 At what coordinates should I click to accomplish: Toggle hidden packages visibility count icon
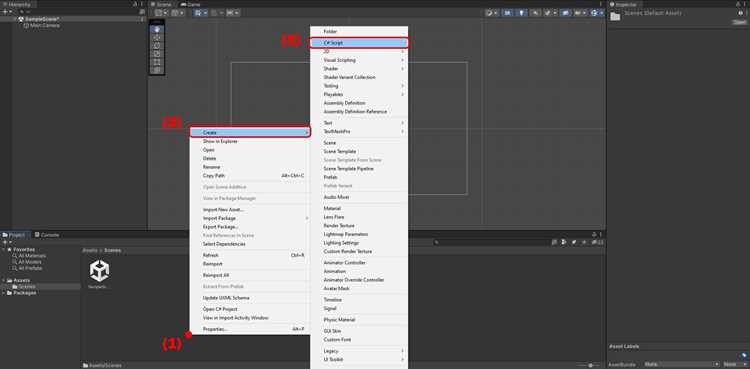pos(598,242)
